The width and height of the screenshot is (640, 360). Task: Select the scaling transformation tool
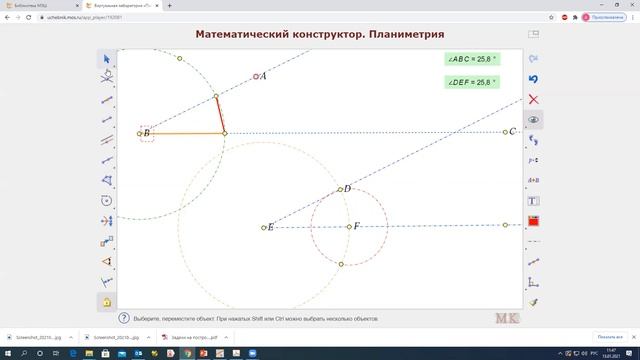coord(107,241)
